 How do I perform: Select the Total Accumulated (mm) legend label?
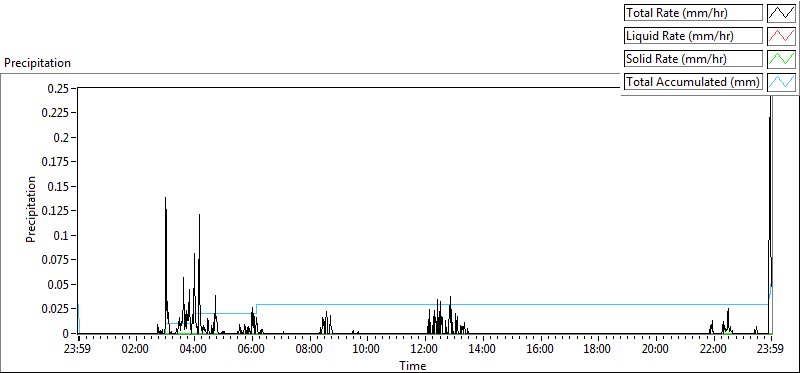pos(693,82)
